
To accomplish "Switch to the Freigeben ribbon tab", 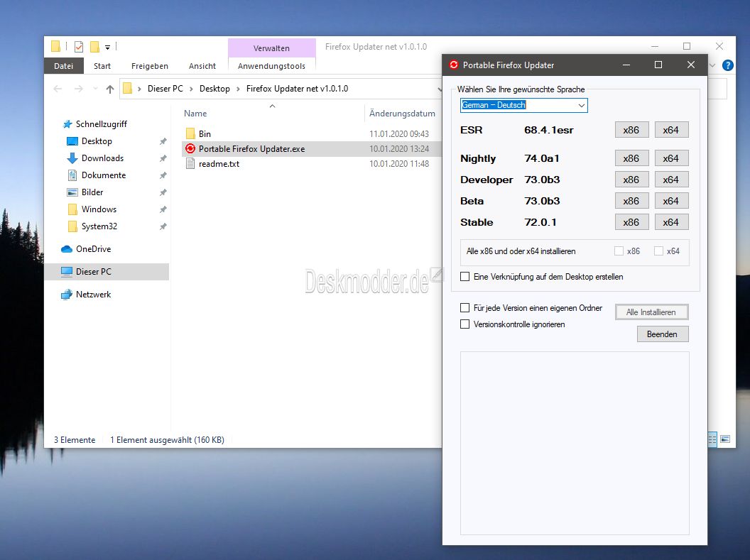I will pyautogui.click(x=150, y=66).
